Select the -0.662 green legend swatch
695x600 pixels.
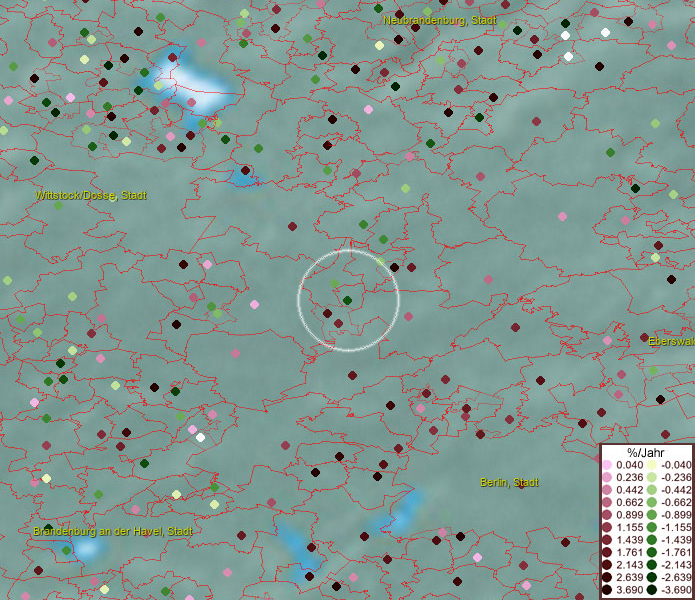(652, 503)
